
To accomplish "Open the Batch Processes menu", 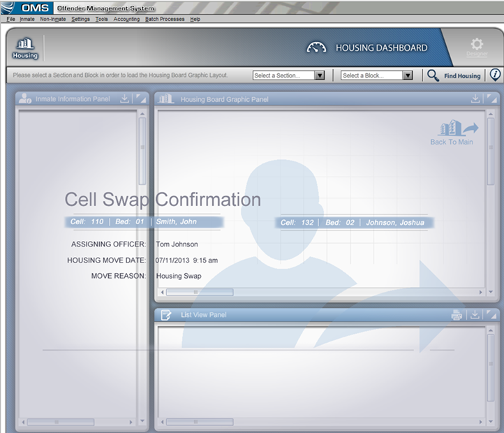I will pos(165,19).
